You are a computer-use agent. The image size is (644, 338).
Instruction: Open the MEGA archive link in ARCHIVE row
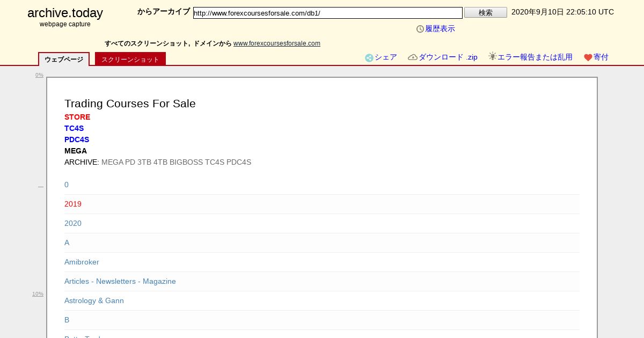click(x=112, y=162)
